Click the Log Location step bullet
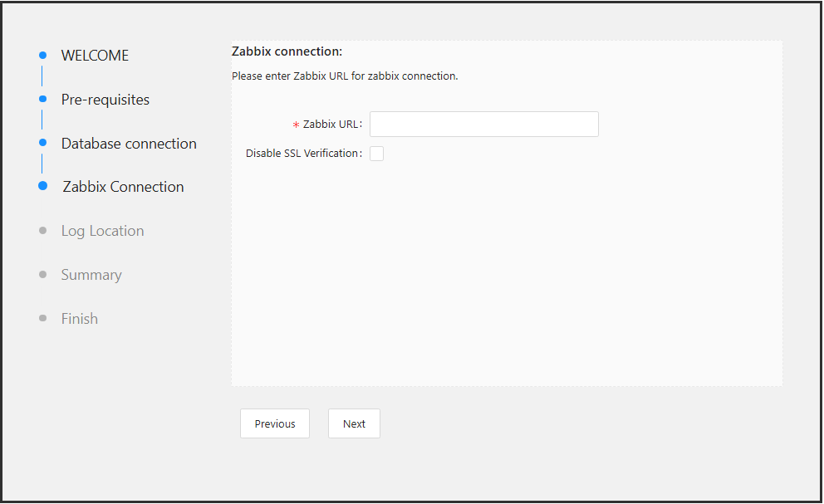This screenshot has width=824, height=504. click(x=42, y=230)
